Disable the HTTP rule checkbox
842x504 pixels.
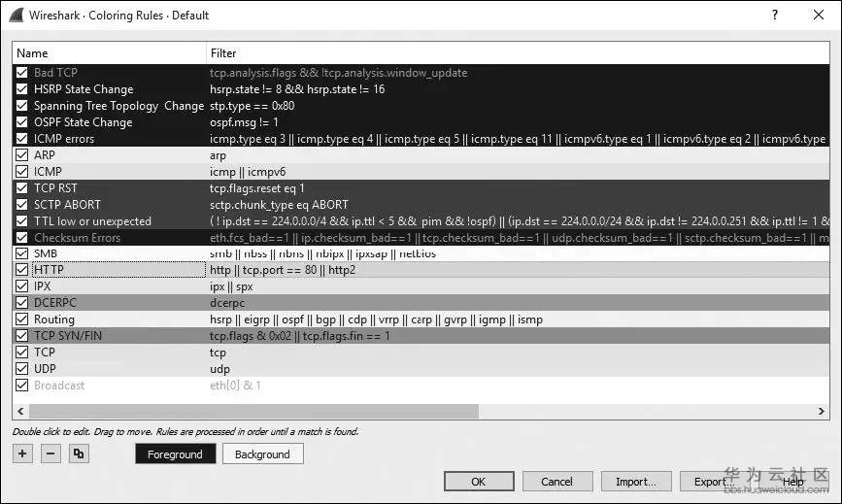pyautogui.click(x=22, y=269)
